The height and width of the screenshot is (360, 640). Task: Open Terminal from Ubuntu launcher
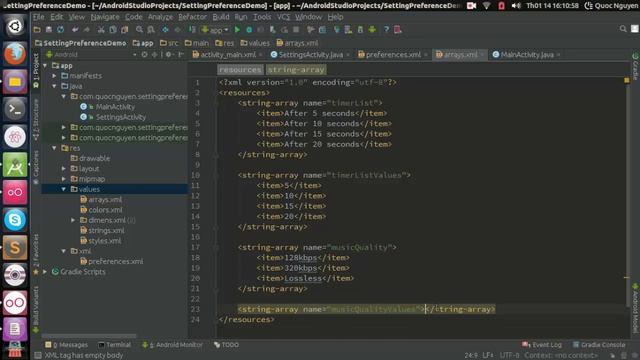click(x=15, y=109)
